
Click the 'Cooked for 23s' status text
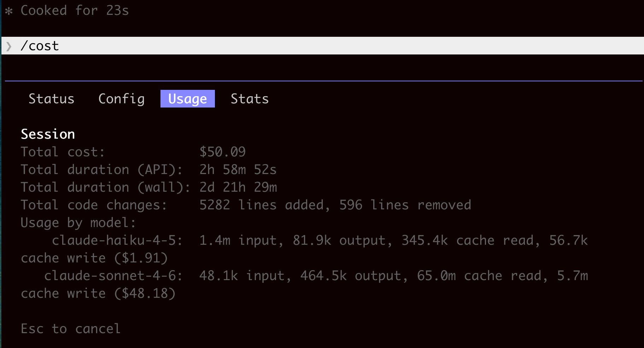(x=75, y=10)
